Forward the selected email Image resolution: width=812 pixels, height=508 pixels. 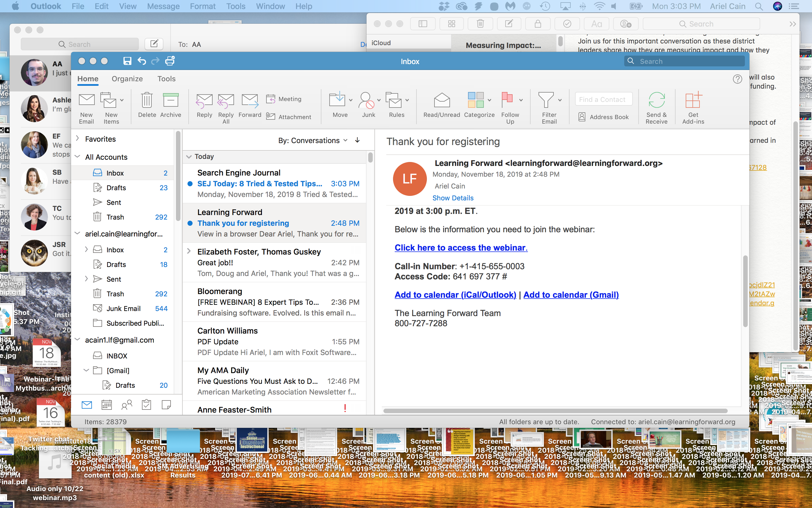point(250,101)
